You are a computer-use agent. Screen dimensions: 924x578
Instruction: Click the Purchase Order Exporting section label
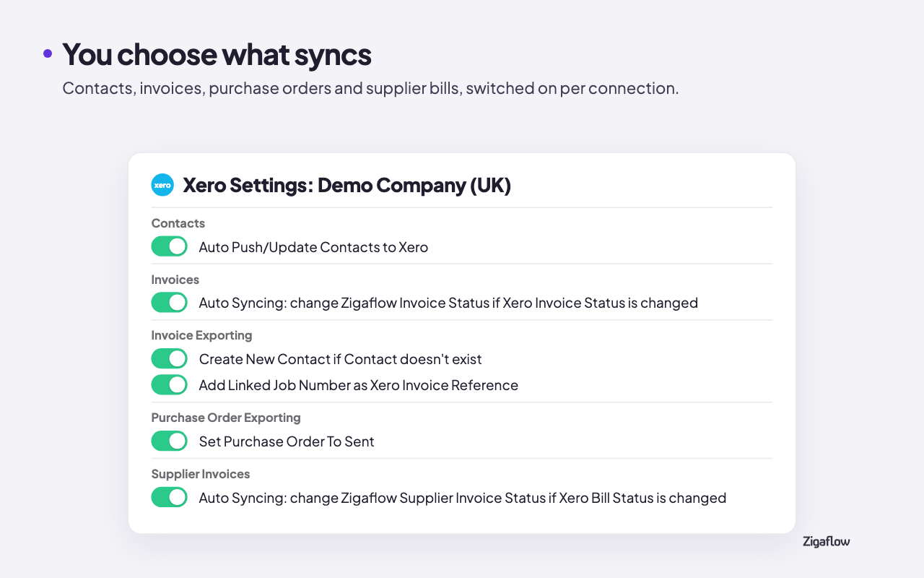point(226,418)
